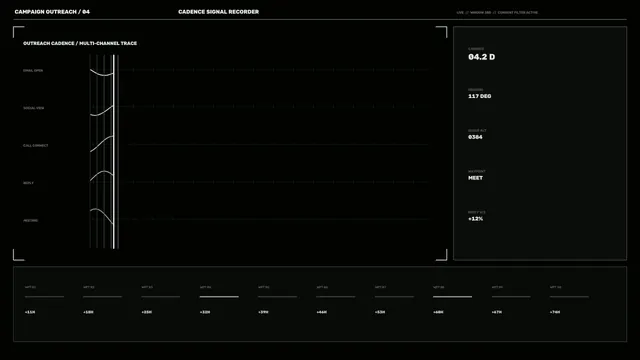Select the SOCIAL VIEW channel label
640x360 pixels.
point(33,108)
